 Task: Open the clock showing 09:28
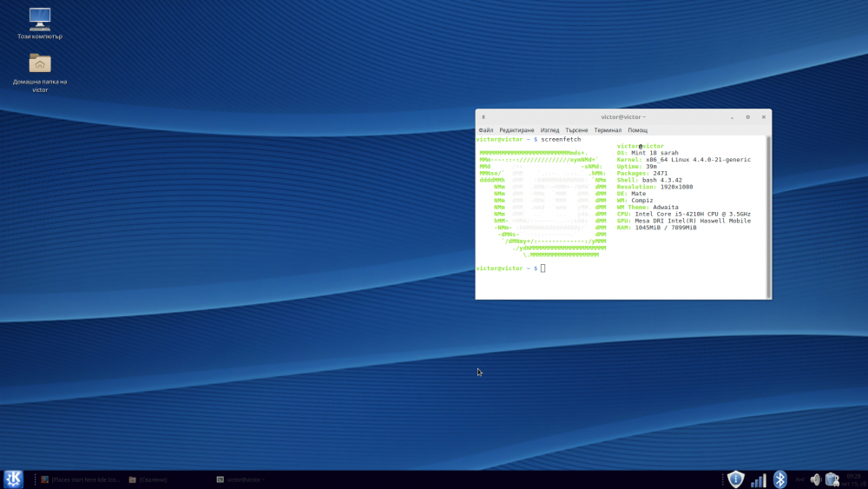click(x=853, y=479)
